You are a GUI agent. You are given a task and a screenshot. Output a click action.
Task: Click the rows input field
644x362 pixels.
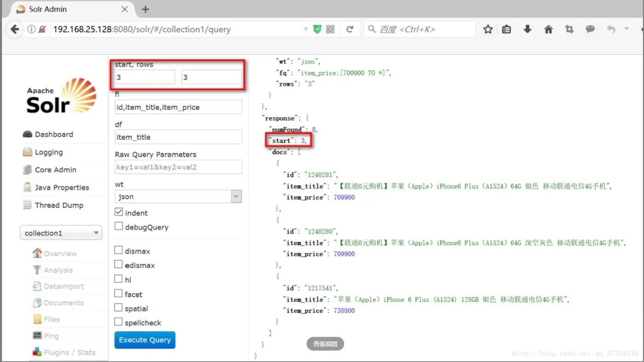point(212,77)
